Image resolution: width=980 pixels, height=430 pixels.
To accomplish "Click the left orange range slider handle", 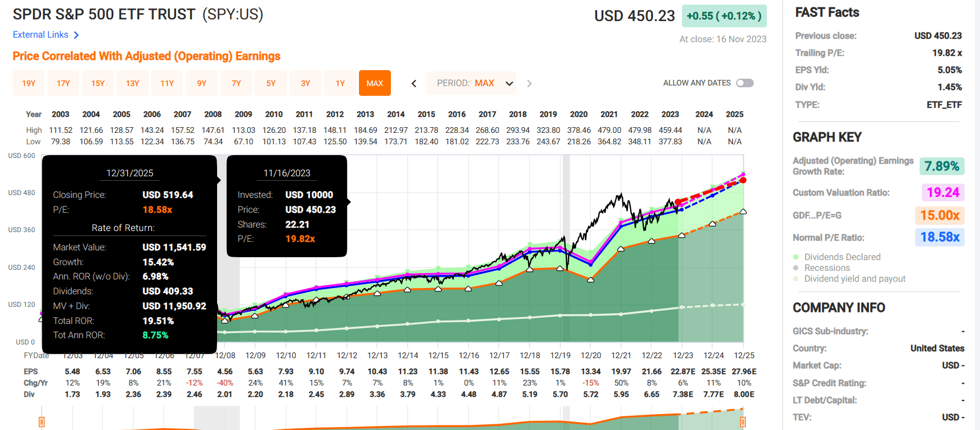I will click(x=42, y=422).
